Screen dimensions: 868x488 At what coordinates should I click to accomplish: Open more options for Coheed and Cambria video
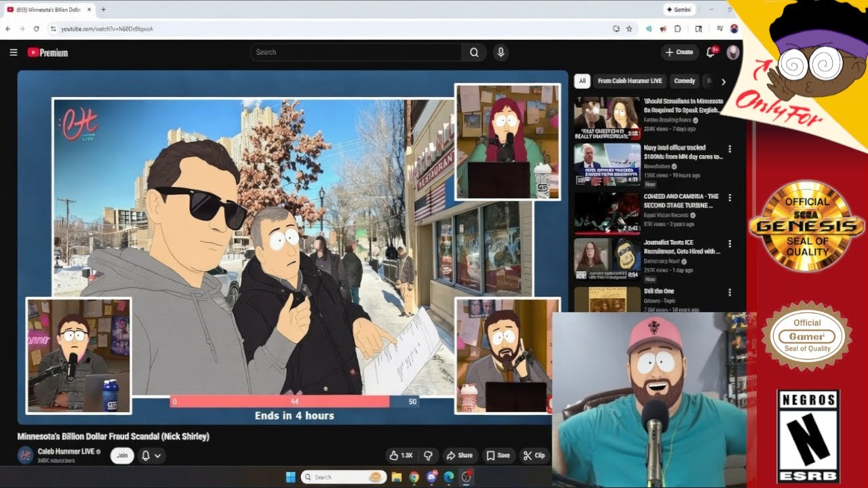pyautogui.click(x=730, y=197)
